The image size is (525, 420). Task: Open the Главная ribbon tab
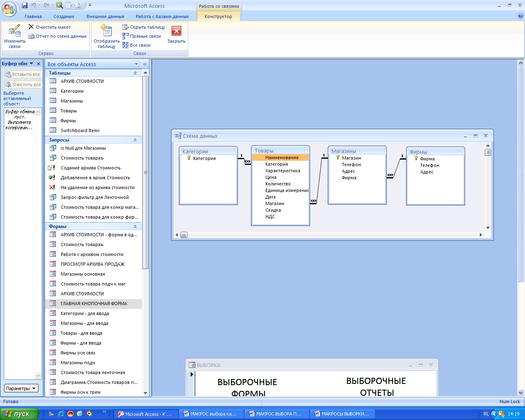pos(33,16)
